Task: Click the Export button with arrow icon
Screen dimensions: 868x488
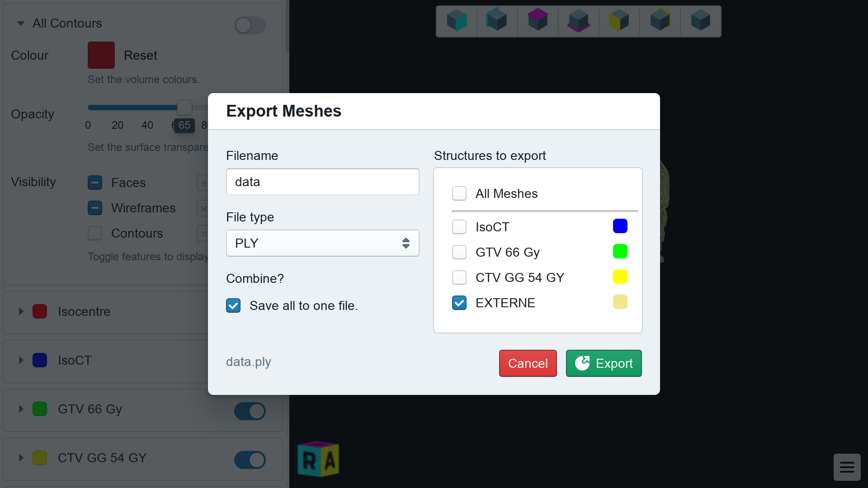Action: 604,363
